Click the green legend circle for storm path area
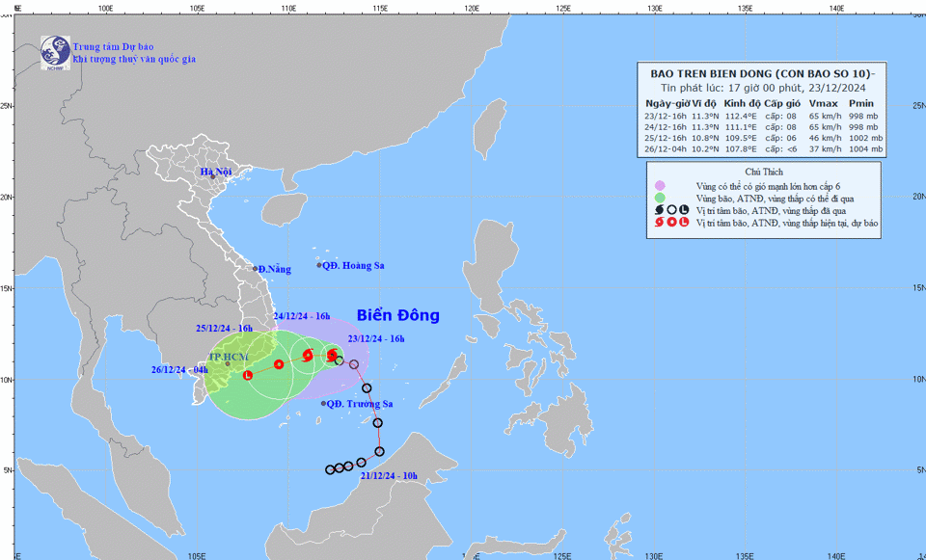926x560 pixels. 660,199
